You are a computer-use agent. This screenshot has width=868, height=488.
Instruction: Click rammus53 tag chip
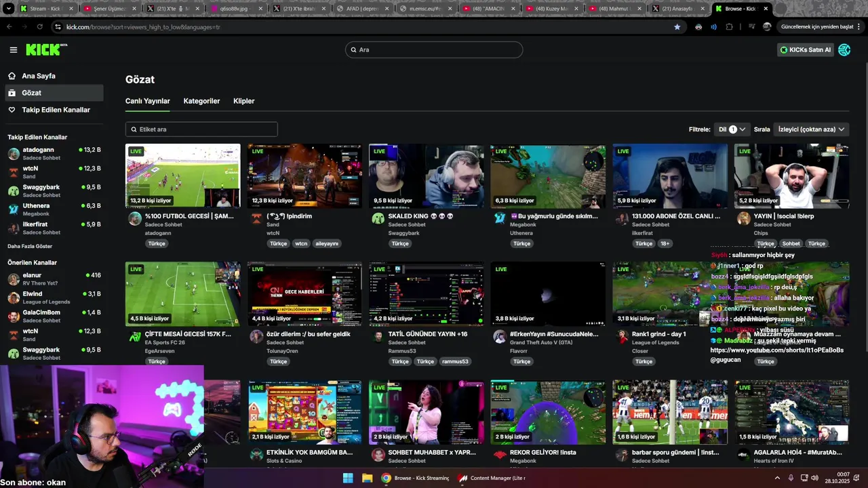click(455, 361)
